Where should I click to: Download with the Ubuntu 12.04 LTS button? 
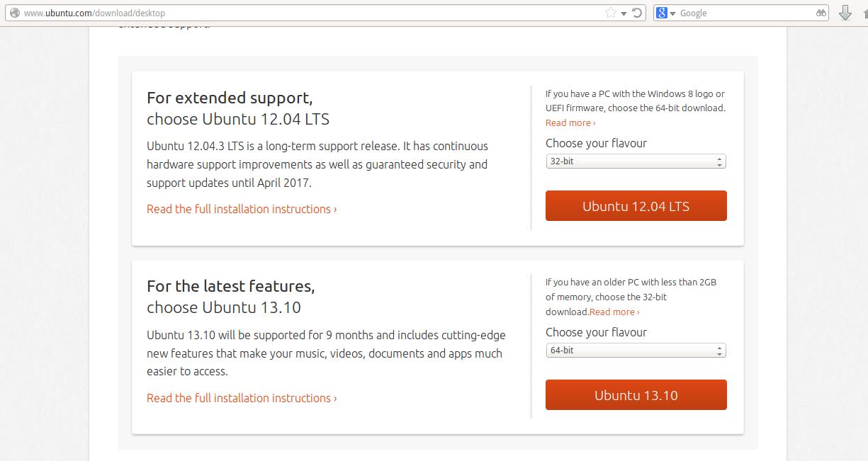636,206
